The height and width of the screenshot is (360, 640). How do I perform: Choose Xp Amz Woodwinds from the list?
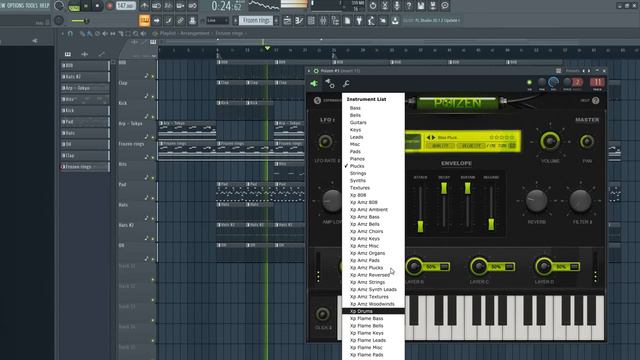click(x=372, y=304)
